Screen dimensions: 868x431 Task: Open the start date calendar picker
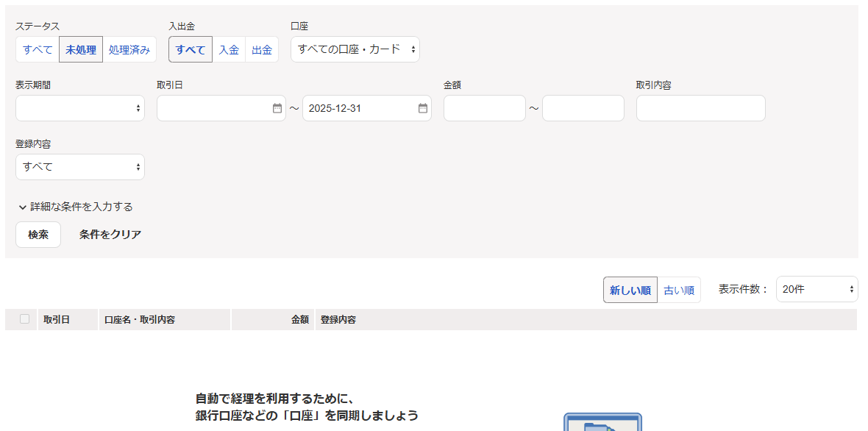(x=277, y=107)
